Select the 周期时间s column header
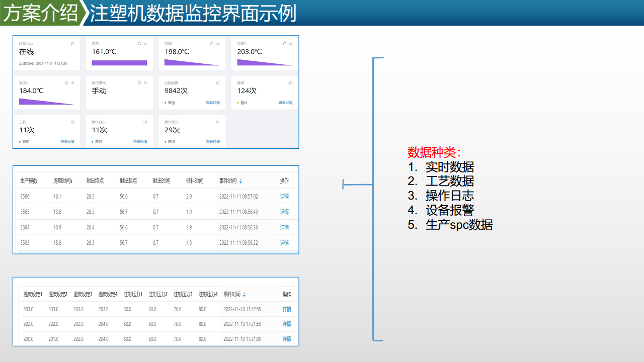The image size is (644, 362). 63,181
